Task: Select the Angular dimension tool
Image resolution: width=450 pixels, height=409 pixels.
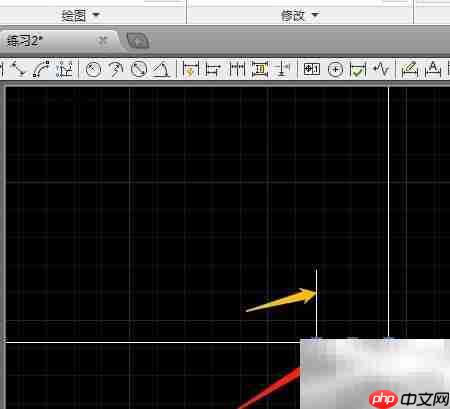Action: [161, 70]
